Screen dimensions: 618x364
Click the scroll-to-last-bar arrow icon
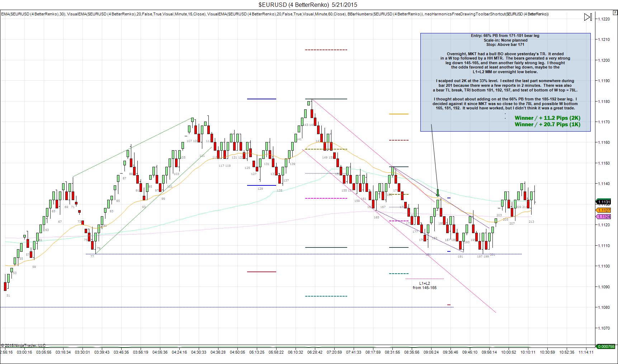[x=588, y=17]
